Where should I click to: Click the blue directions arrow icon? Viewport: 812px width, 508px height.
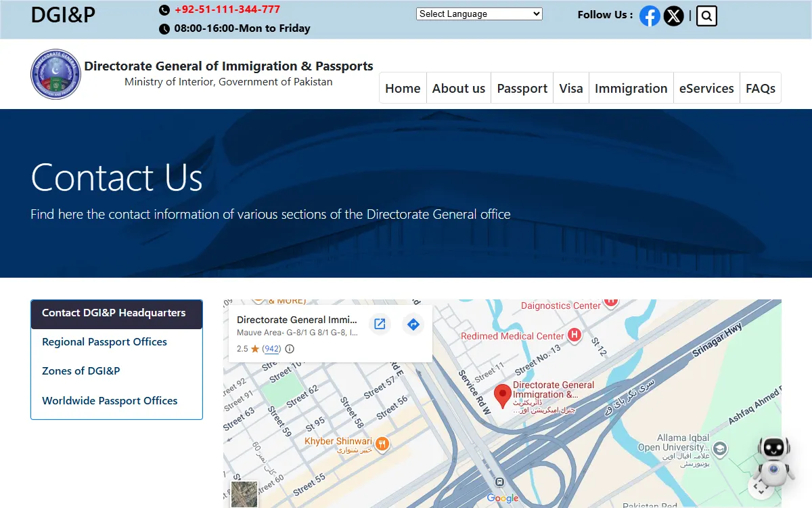[413, 324]
